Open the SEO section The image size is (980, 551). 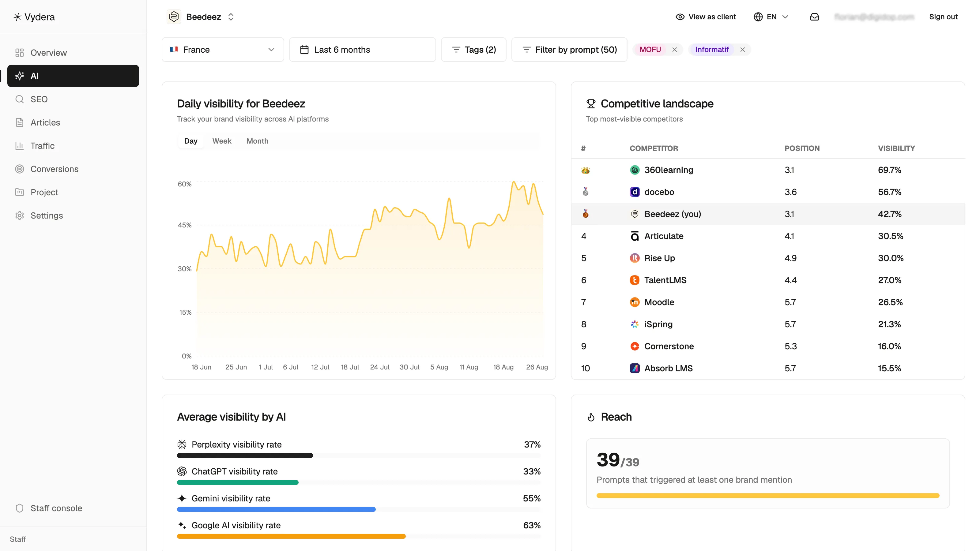click(x=73, y=99)
